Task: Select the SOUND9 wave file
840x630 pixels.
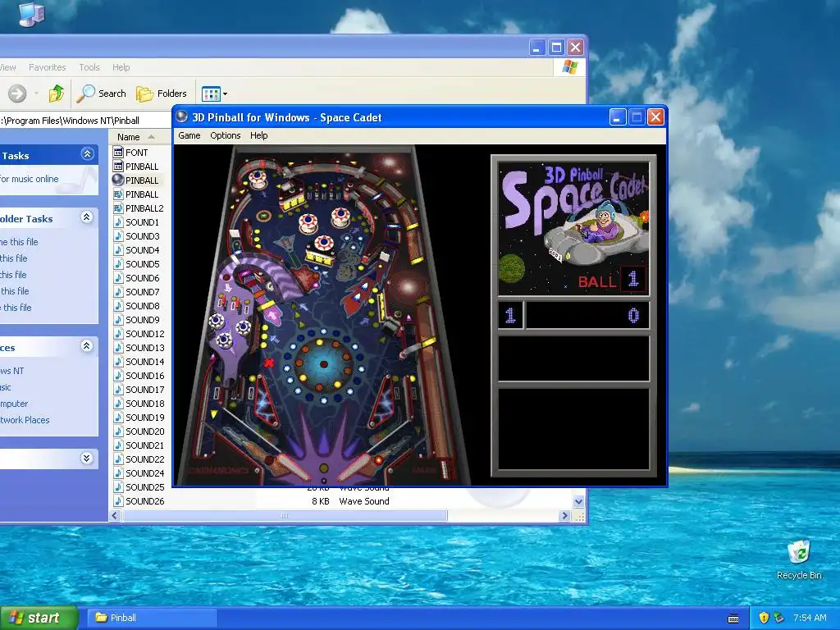Action: [x=136, y=319]
